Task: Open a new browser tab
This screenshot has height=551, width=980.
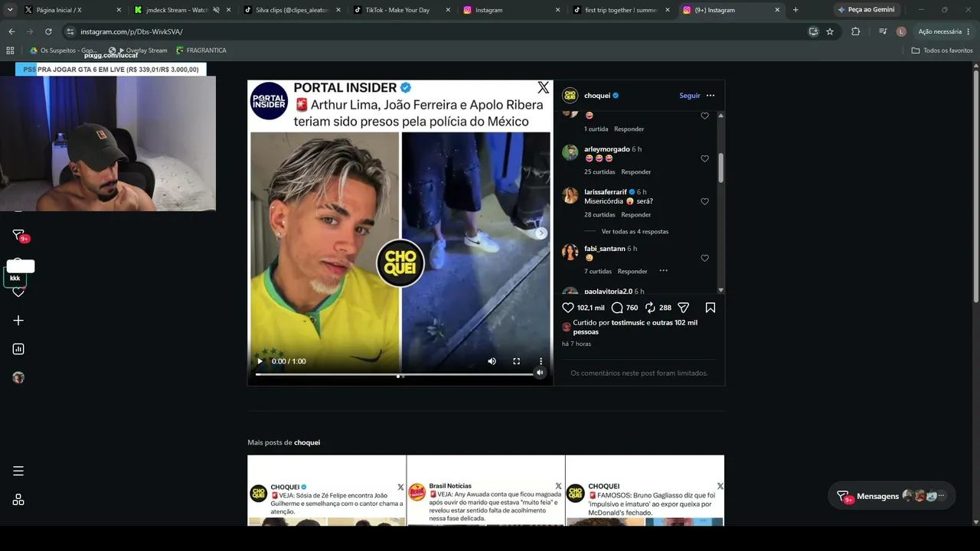Action: 795,10
